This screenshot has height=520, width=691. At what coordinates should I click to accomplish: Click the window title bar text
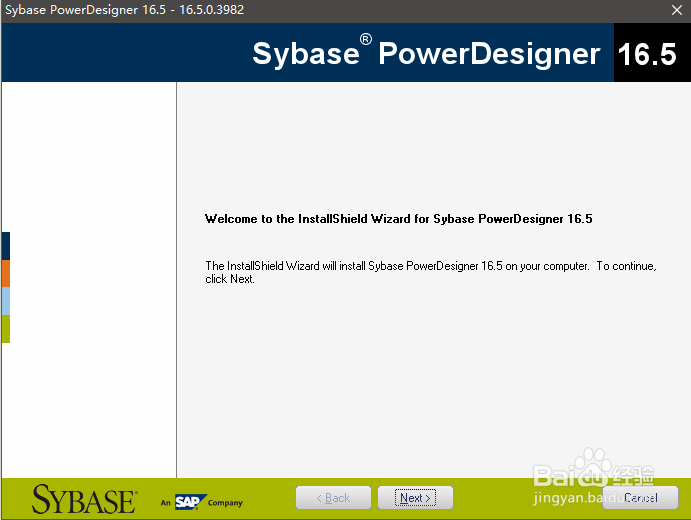124,10
